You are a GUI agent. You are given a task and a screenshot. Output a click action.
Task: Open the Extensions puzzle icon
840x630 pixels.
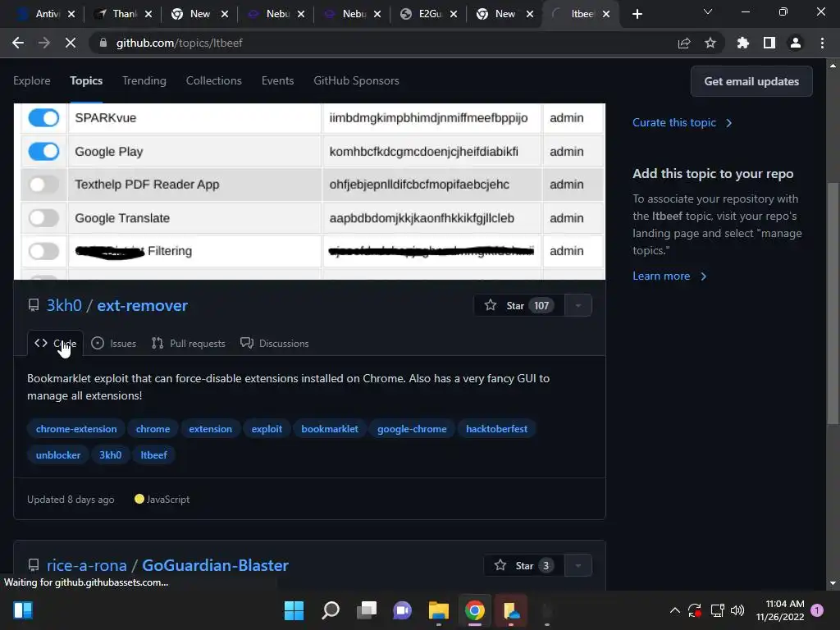[x=743, y=43]
